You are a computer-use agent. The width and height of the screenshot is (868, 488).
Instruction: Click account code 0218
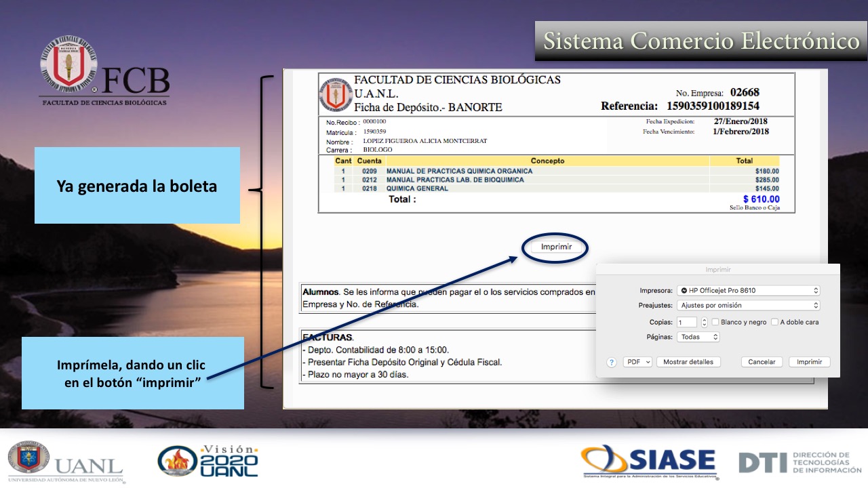[x=369, y=188]
